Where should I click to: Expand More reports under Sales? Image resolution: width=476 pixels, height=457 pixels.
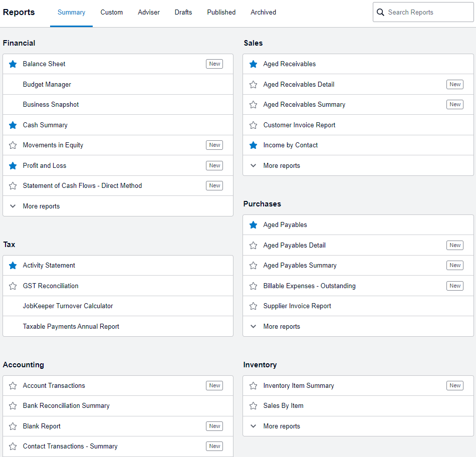click(358, 165)
